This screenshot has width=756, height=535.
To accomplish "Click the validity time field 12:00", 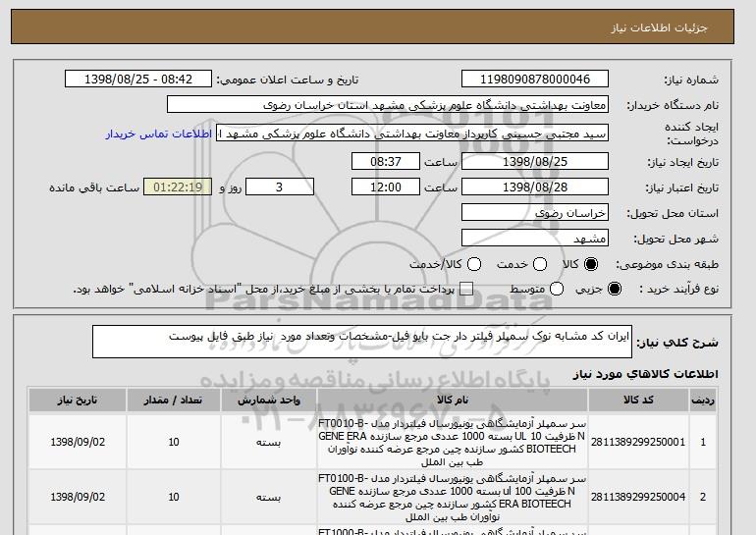I will [386, 187].
